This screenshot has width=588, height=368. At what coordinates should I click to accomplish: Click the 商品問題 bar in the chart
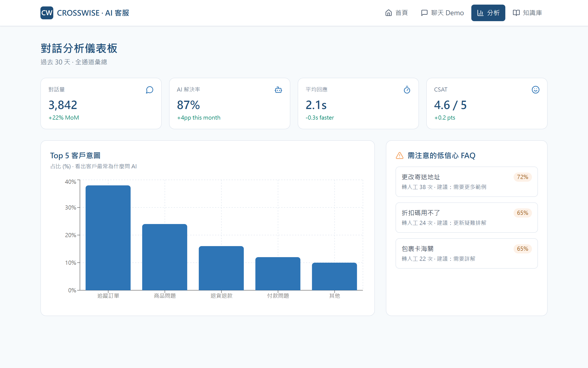point(165,257)
